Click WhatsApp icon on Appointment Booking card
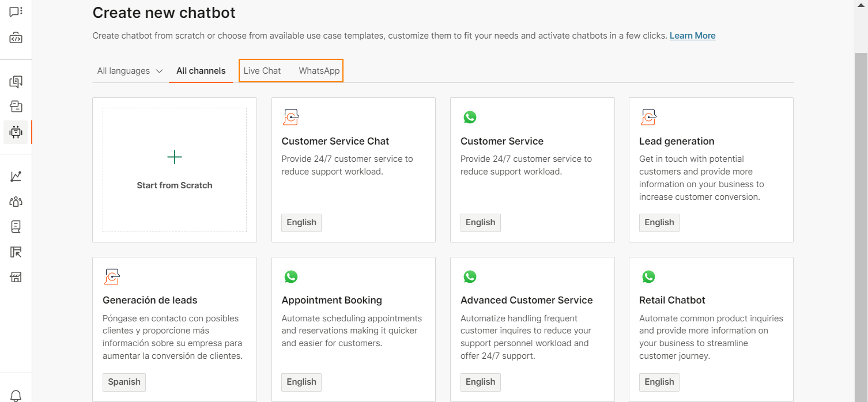This screenshot has width=868, height=402. click(291, 276)
